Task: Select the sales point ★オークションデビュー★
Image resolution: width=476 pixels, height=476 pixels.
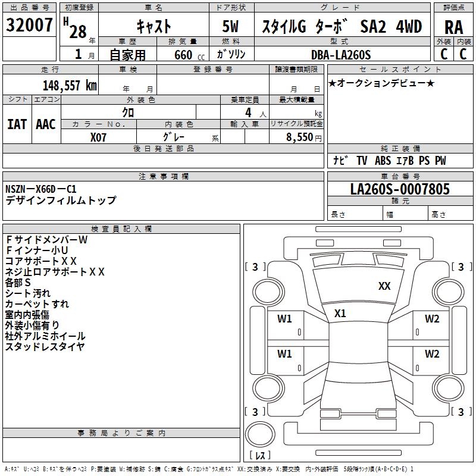Action: [381, 83]
